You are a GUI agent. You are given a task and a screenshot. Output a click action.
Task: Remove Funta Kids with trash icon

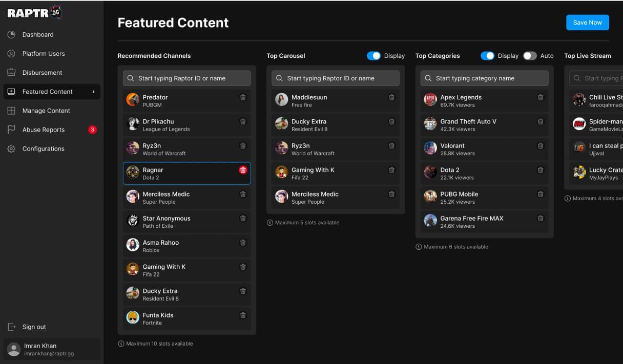coord(243,315)
